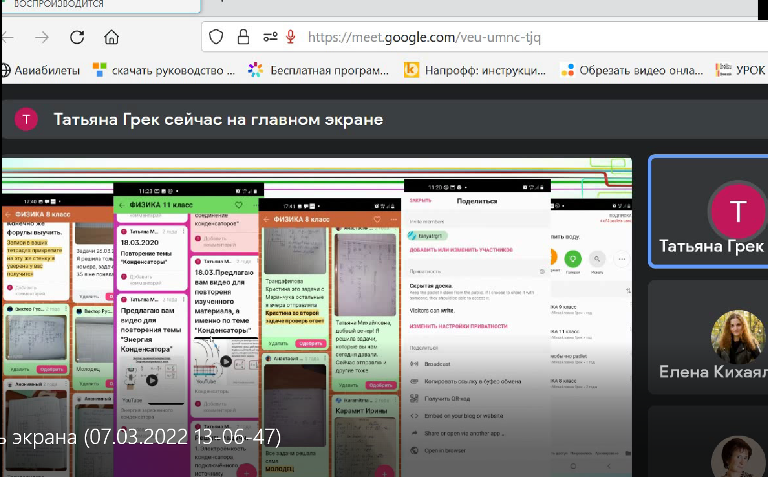Delete the Трандафилова Кристина post with Удалить

(278, 343)
